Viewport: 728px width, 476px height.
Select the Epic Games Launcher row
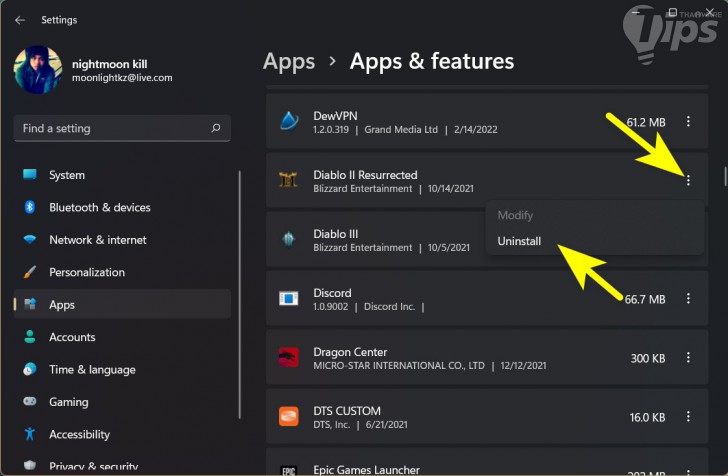pyautogui.click(x=487, y=463)
